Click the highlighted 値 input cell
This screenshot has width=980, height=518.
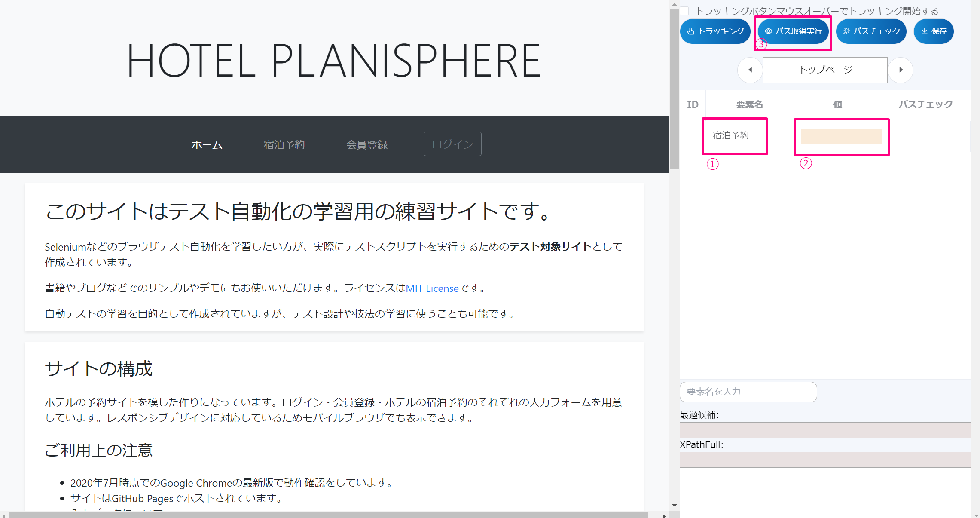tap(841, 136)
